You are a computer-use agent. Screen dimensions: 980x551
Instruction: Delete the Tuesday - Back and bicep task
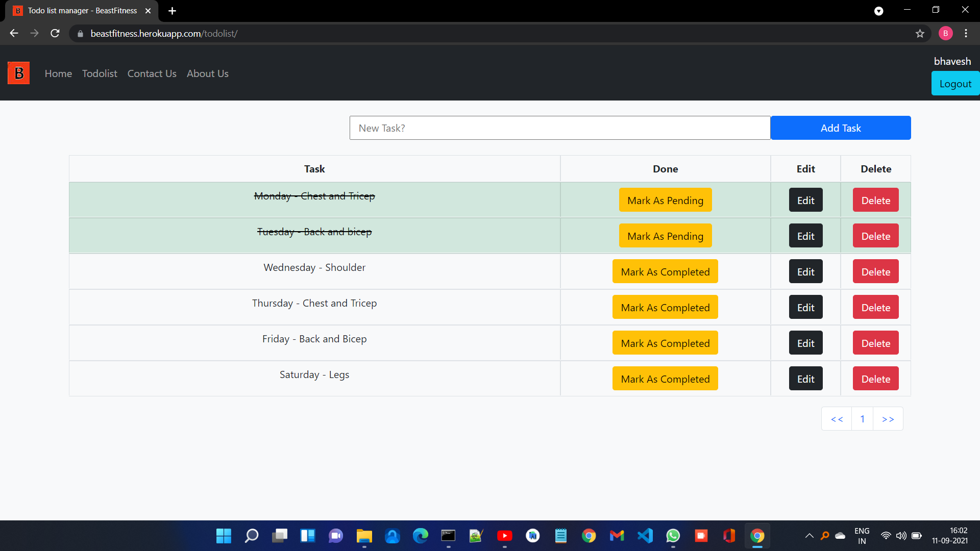(x=875, y=236)
